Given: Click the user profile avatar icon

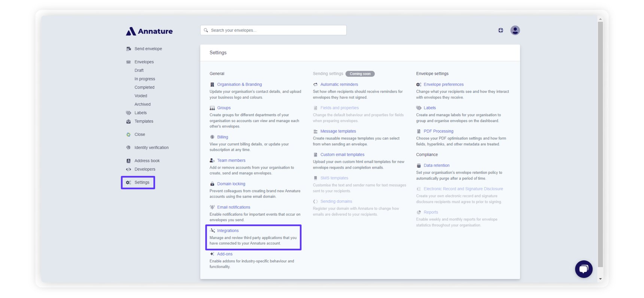Looking at the screenshot, I should coord(515,30).
